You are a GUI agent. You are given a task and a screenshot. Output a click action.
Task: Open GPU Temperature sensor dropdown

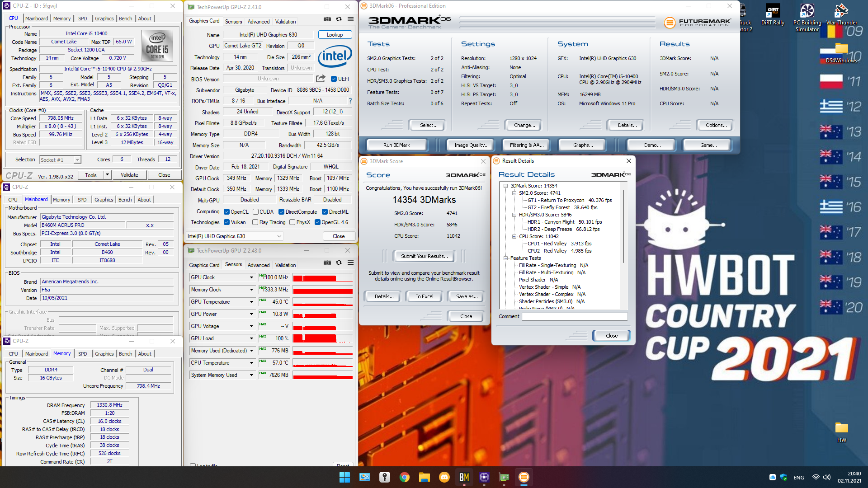[x=251, y=302]
